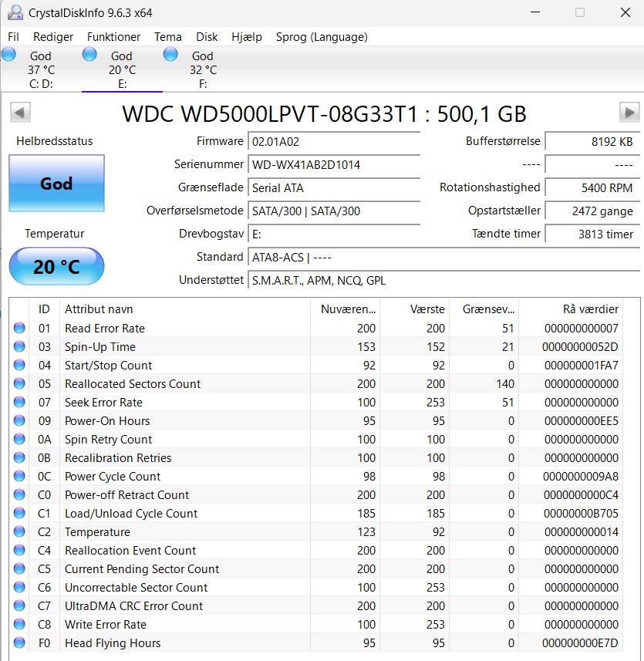Open the Tema menu

167,37
